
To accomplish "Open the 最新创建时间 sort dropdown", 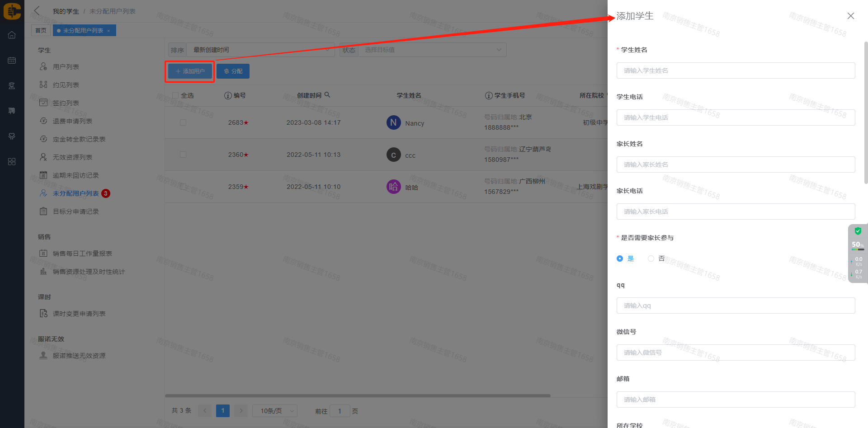I will pyautogui.click(x=261, y=50).
